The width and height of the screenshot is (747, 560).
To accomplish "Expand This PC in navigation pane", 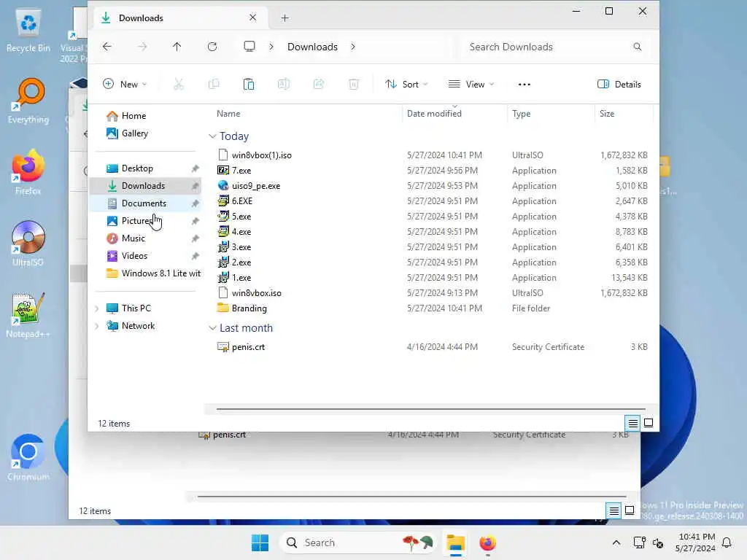I will pos(97,308).
